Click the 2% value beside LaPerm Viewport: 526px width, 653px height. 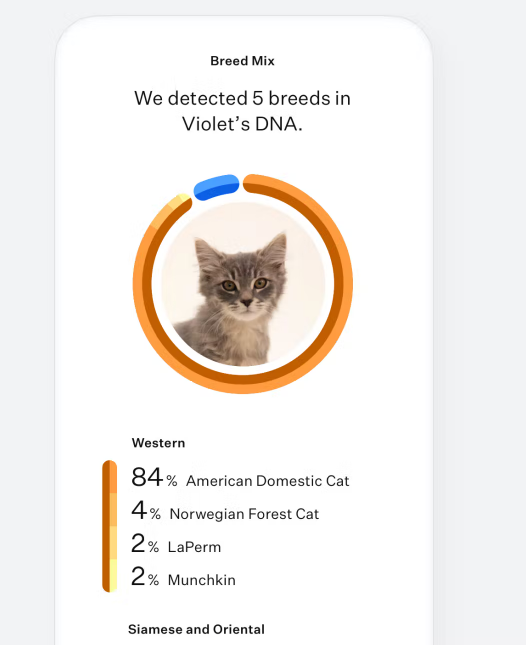[145, 543]
